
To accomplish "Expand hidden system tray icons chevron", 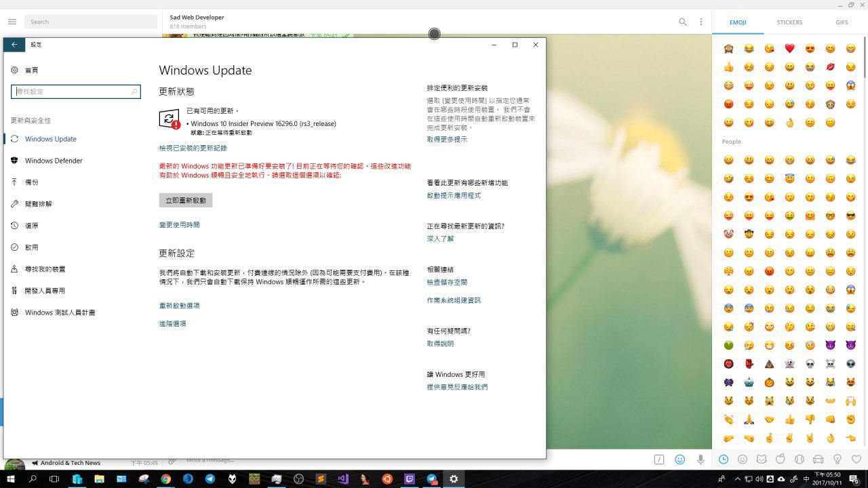I will coord(738,479).
